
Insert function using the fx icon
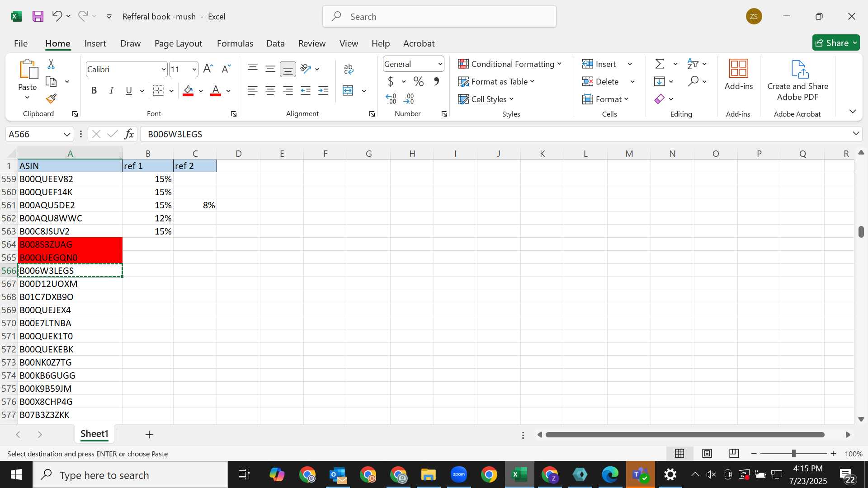pos(129,134)
